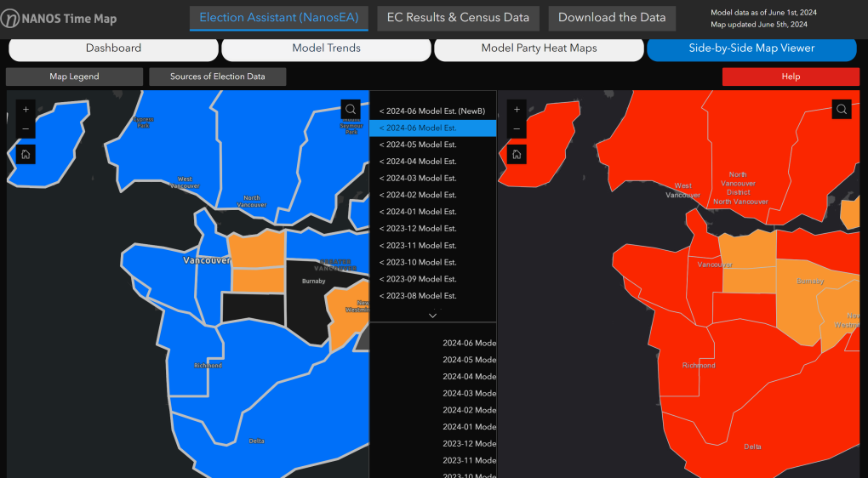Click Delta label on left map
The width and height of the screenshot is (868, 478).
[256, 441]
